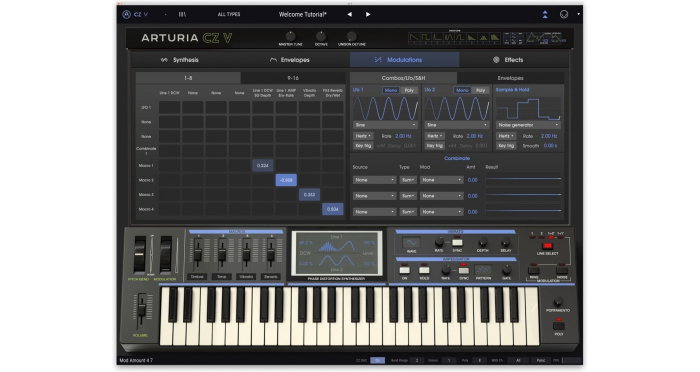Click the Lfo 2 Rate value 2.00 Hz
Viewport: 700px width, 372px height.
tap(474, 136)
